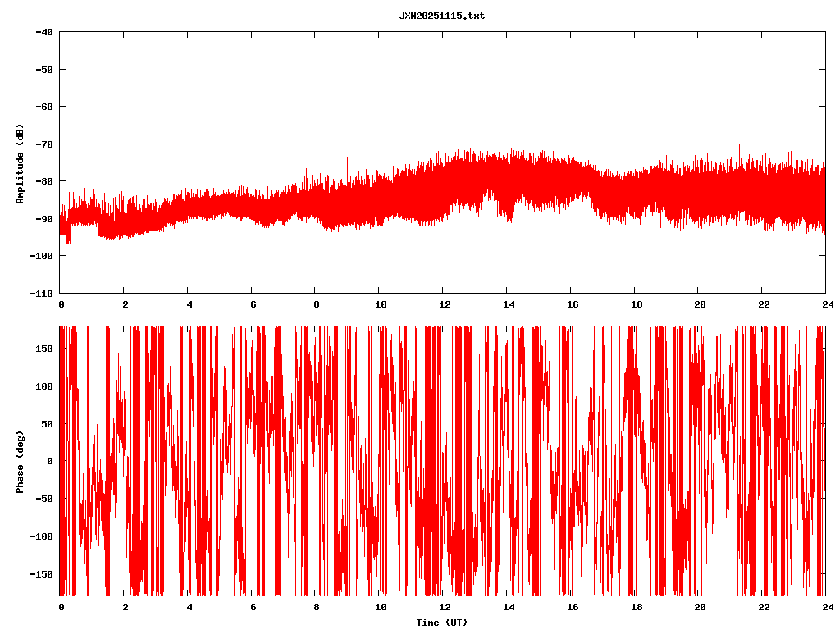Click the -100 amplitude axis tick label

click(42, 256)
